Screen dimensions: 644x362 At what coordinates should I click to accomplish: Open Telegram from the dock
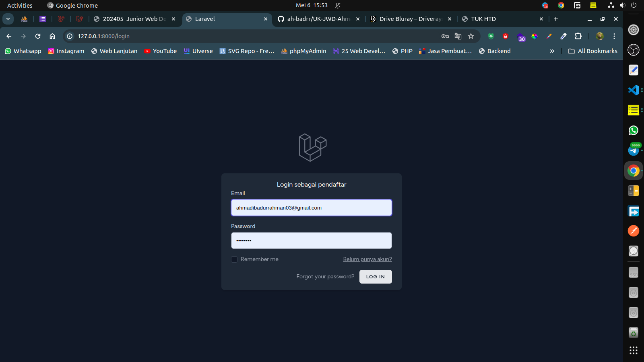point(634,150)
